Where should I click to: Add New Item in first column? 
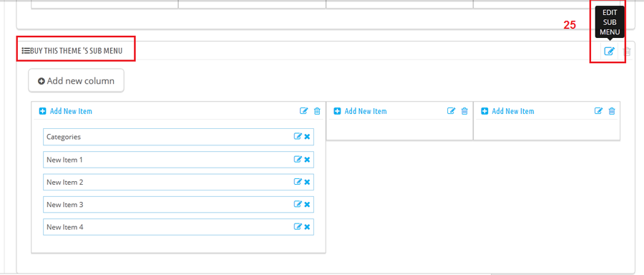66,111
